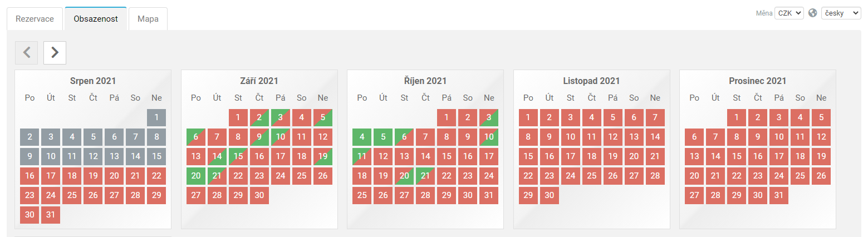Choose day 30 in Listopad 2021
868x237 pixels.
[x=550, y=196]
